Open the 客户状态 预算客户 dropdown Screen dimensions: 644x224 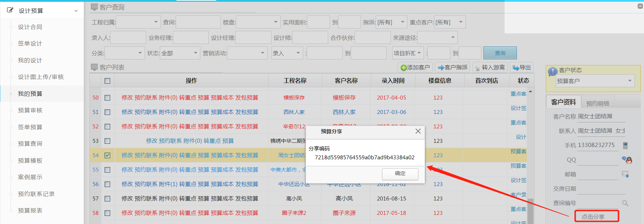[595, 81]
